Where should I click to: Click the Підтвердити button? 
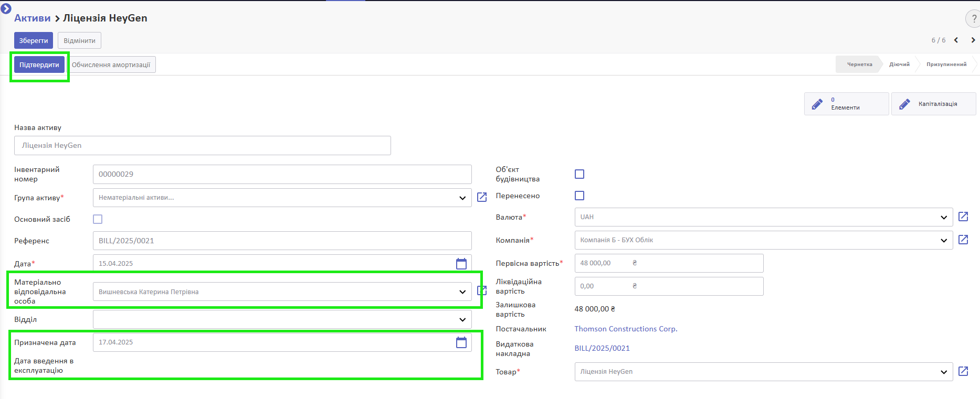click(39, 64)
